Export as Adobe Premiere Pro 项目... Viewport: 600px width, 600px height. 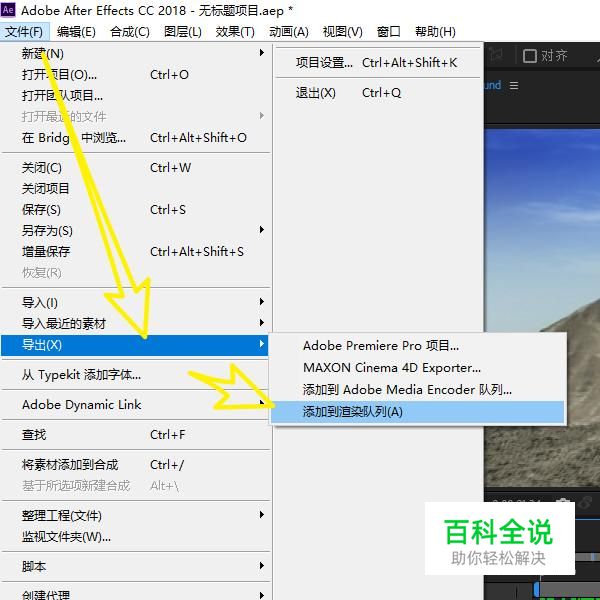(417, 346)
